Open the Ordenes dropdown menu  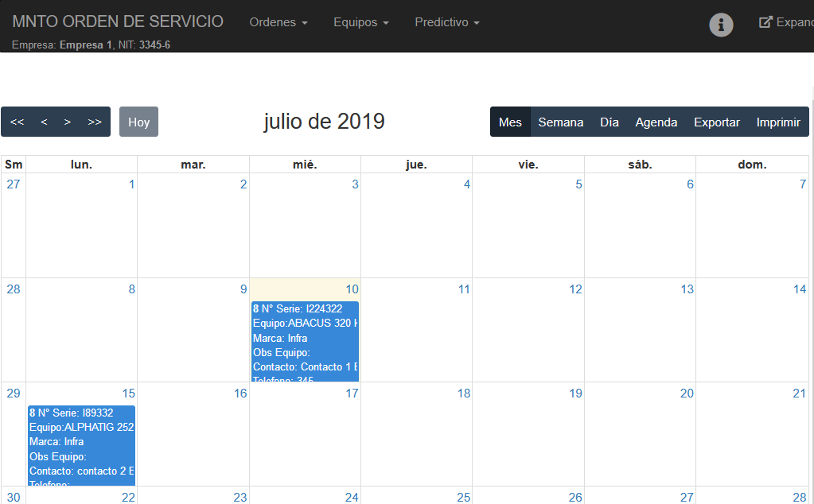[x=278, y=22]
